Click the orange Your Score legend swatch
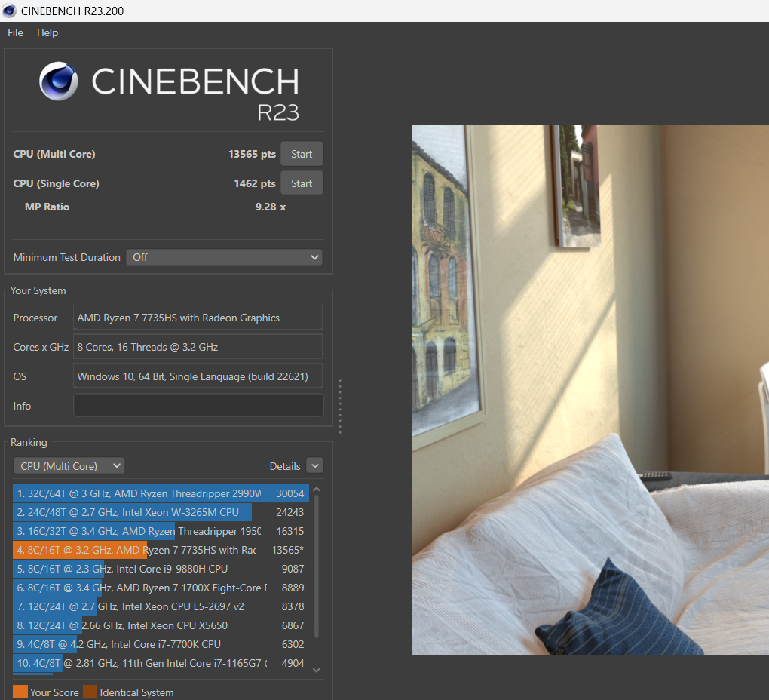 pyautogui.click(x=20, y=692)
